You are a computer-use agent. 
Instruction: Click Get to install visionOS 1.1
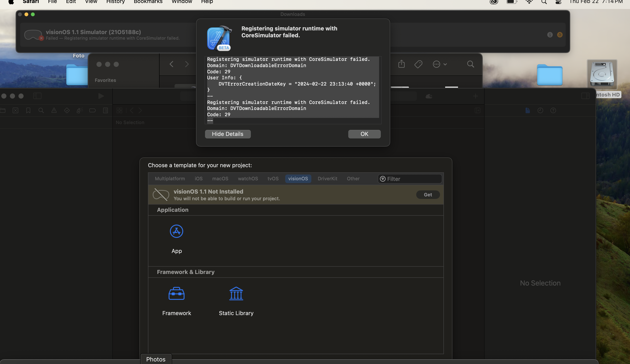pyautogui.click(x=428, y=194)
